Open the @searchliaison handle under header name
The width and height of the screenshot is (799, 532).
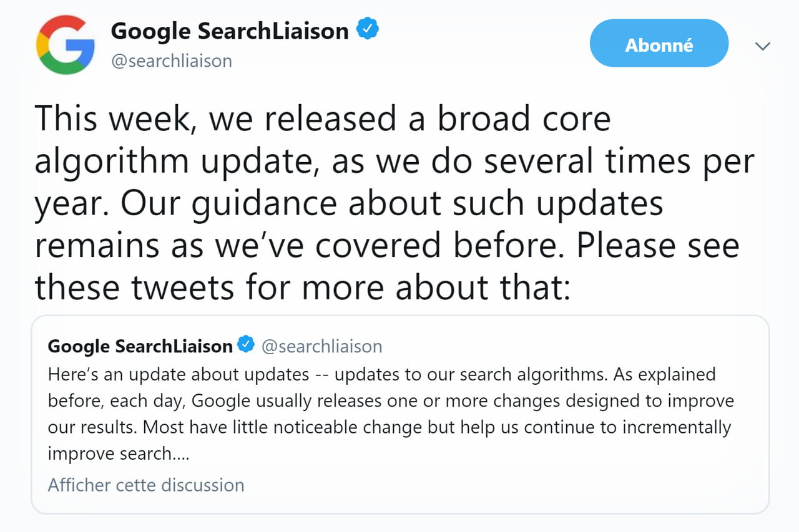click(172, 61)
